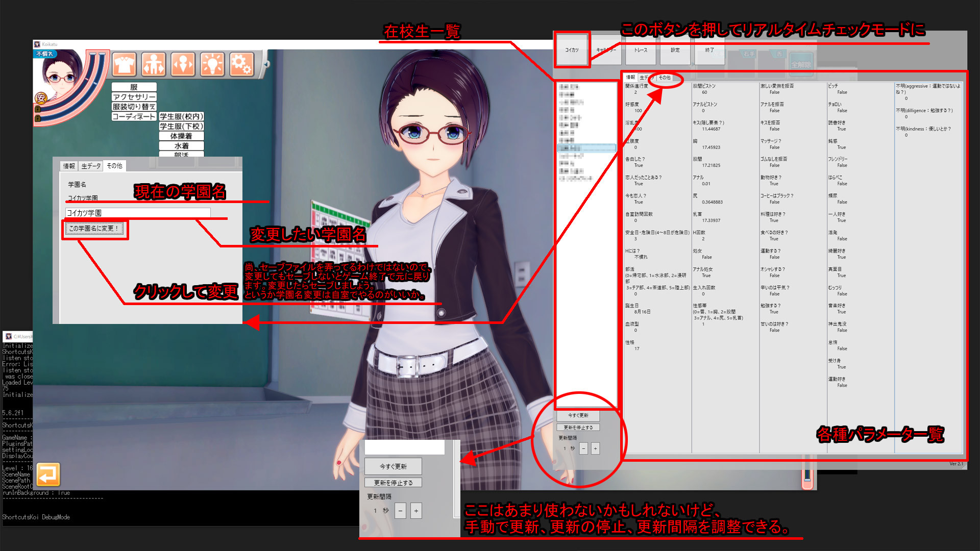Open the コーディネート submenu entry

pyautogui.click(x=134, y=116)
